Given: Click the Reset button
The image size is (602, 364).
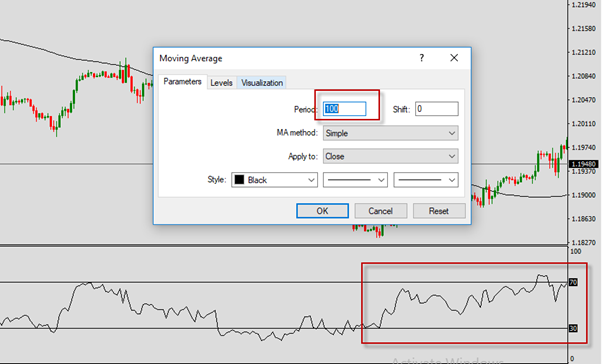Looking at the screenshot, I should tap(439, 211).
